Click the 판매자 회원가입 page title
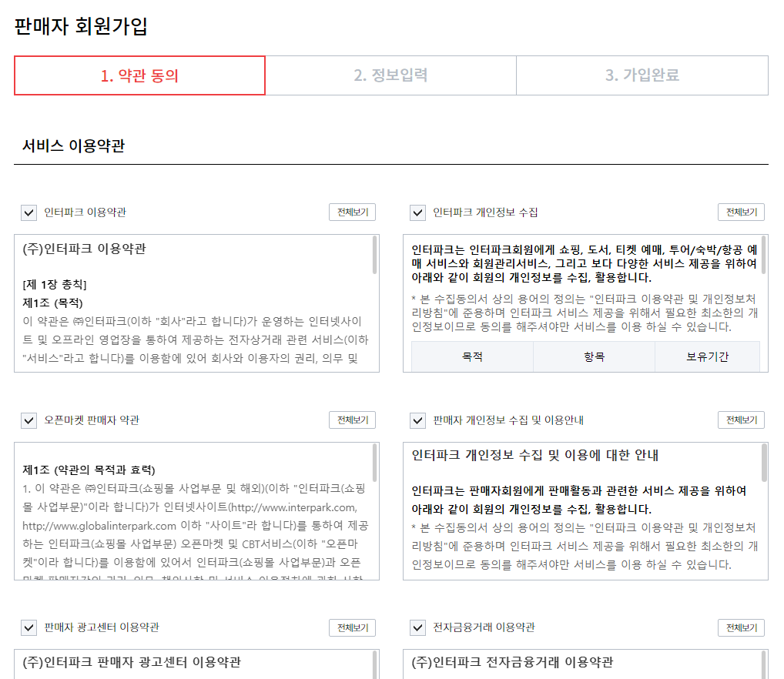This screenshot has height=679, width=784. click(x=81, y=26)
